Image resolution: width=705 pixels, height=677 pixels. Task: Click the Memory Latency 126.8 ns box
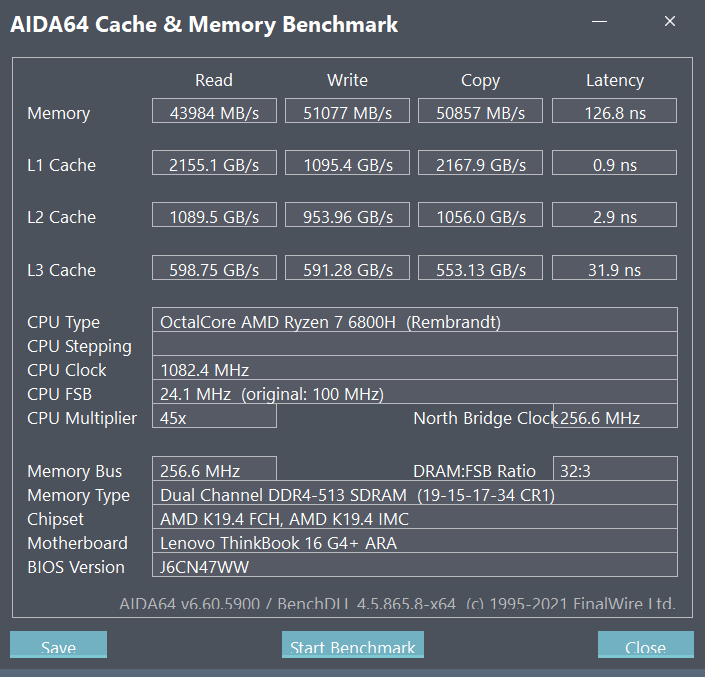click(614, 111)
